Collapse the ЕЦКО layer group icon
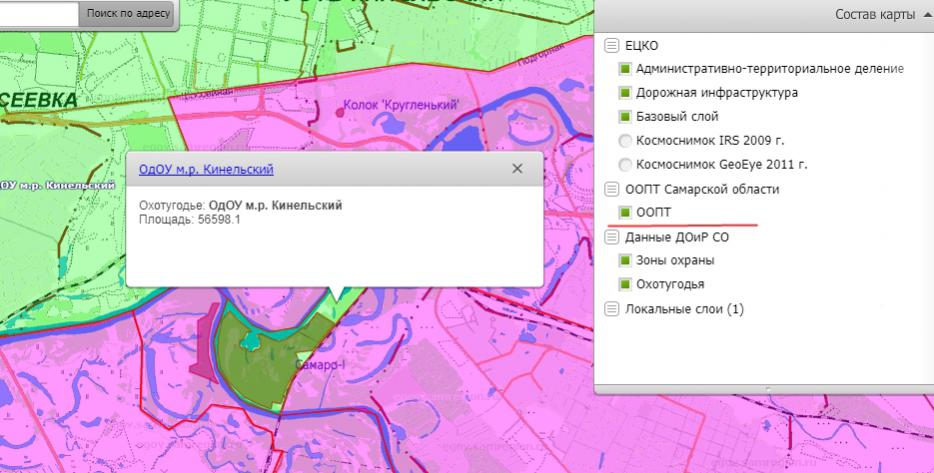The image size is (934, 473). (x=612, y=46)
